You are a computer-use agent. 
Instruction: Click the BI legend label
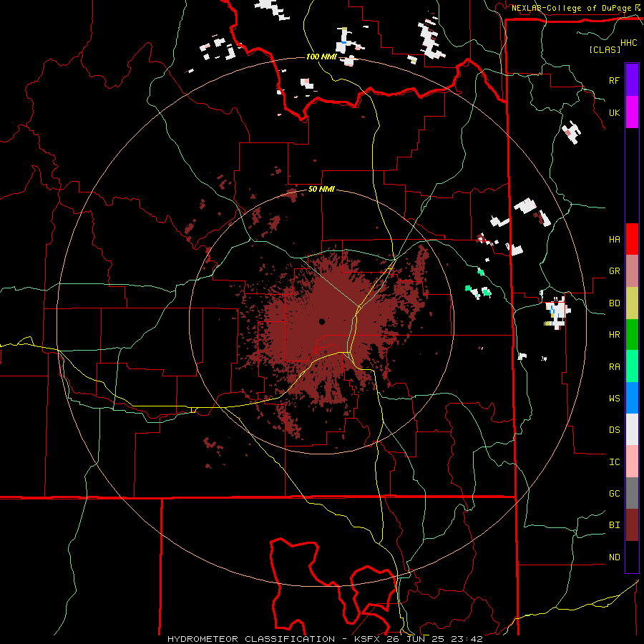coord(614,525)
